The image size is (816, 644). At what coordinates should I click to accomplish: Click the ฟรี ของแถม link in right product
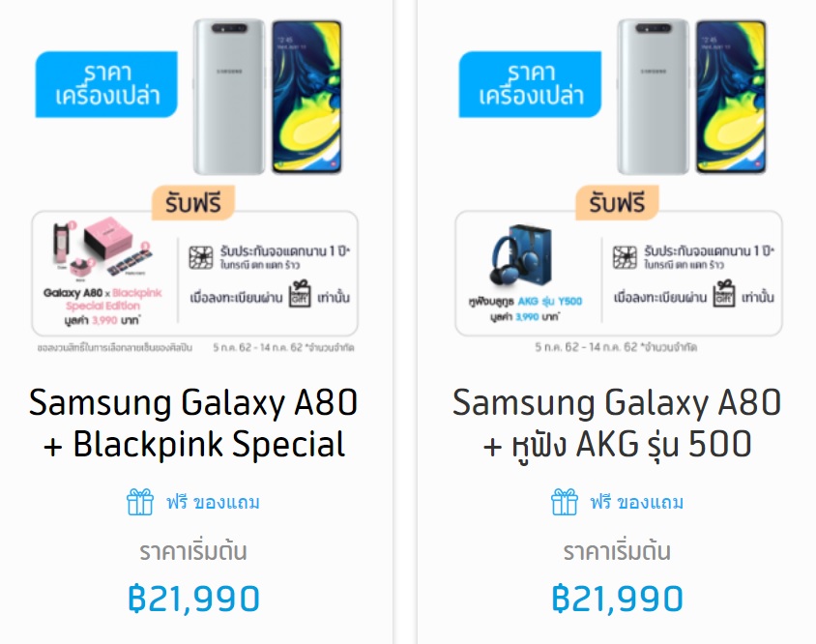[x=636, y=503]
